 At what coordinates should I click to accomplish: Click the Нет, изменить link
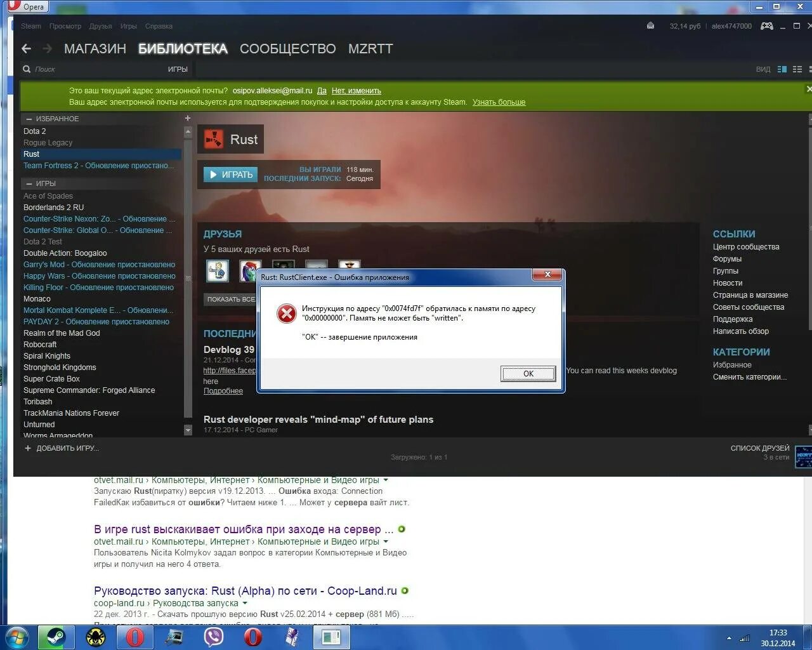pos(357,91)
